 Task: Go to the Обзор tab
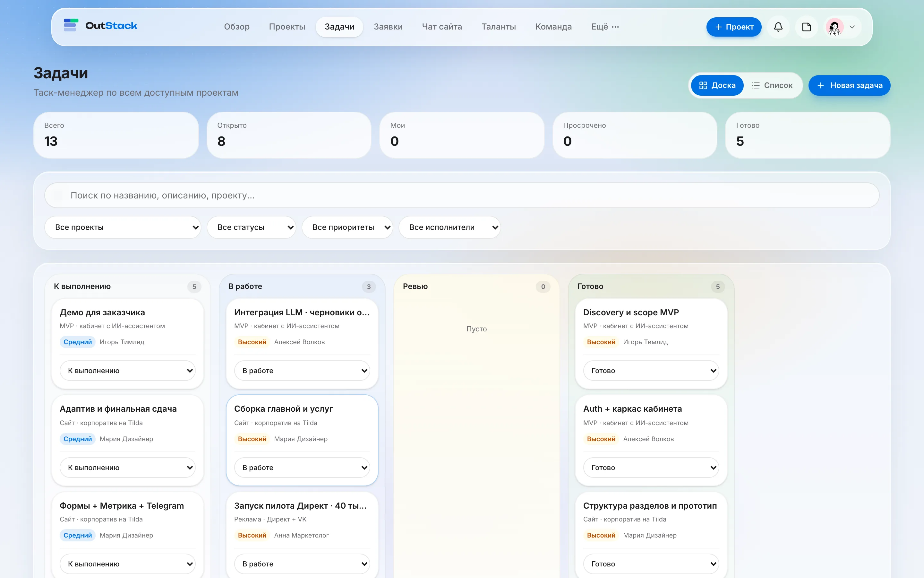pyautogui.click(x=237, y=27)
